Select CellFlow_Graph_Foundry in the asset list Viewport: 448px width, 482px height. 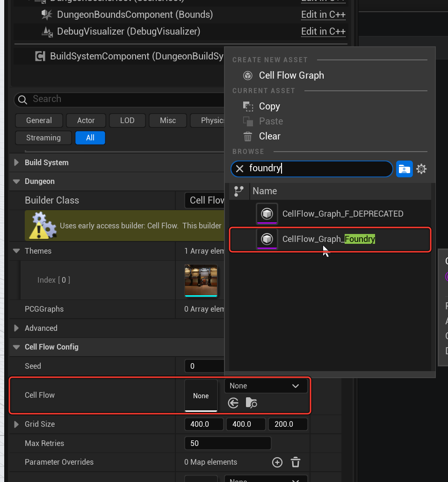pos(330,239)
